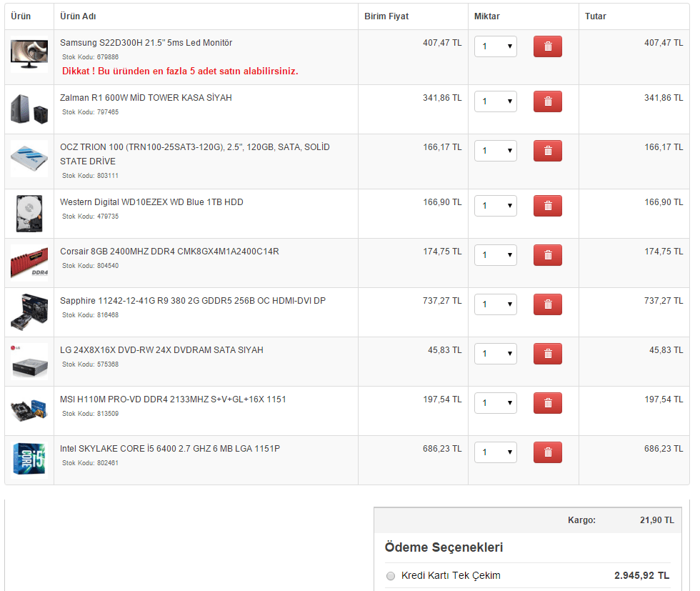Delete LG DVD-RW drive from cart

[x=548, y=354]
